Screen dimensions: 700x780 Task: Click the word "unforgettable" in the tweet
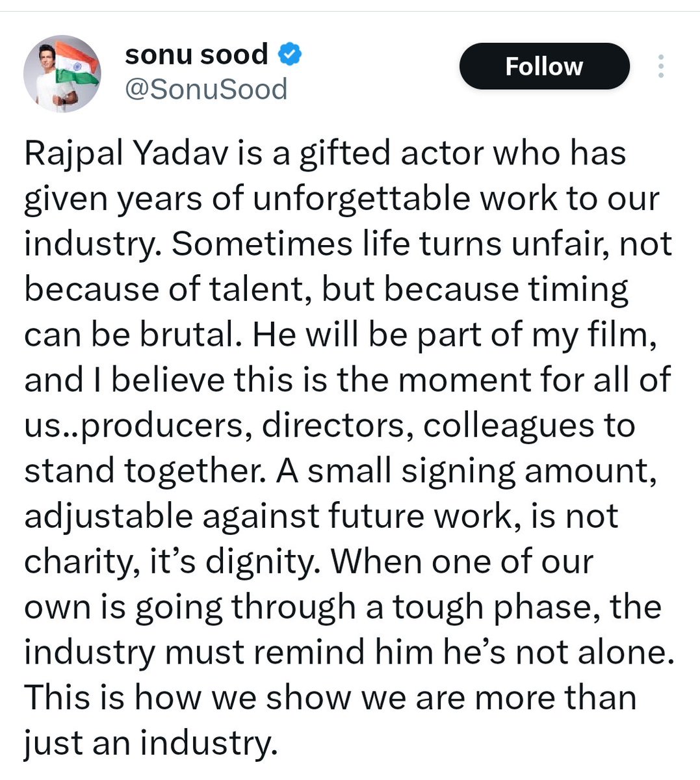point(361,200)
